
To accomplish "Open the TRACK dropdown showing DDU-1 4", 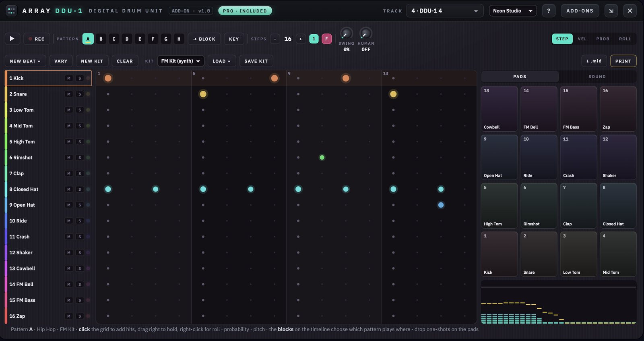I will (x=444, y=11).
